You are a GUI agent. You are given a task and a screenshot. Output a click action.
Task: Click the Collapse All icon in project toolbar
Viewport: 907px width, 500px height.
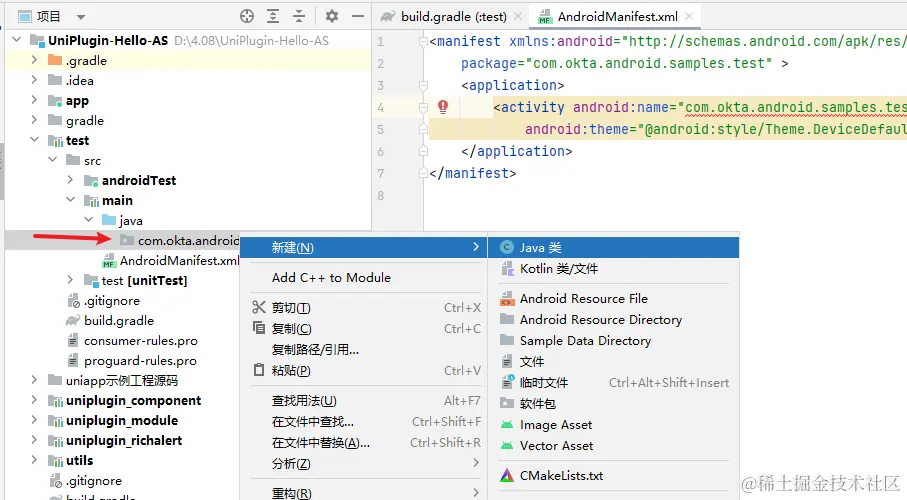(299, 16)
